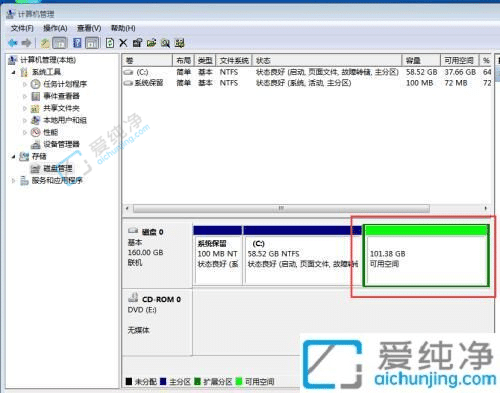Sort by the 状态 column header
Viewport: 500px width, 393px height.
coord(327,60)
